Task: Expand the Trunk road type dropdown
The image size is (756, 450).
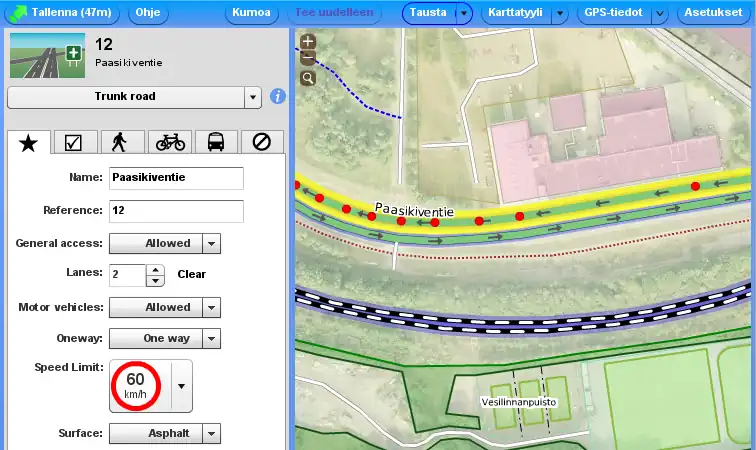Action: pyautogui.click(x=253, y=97)
